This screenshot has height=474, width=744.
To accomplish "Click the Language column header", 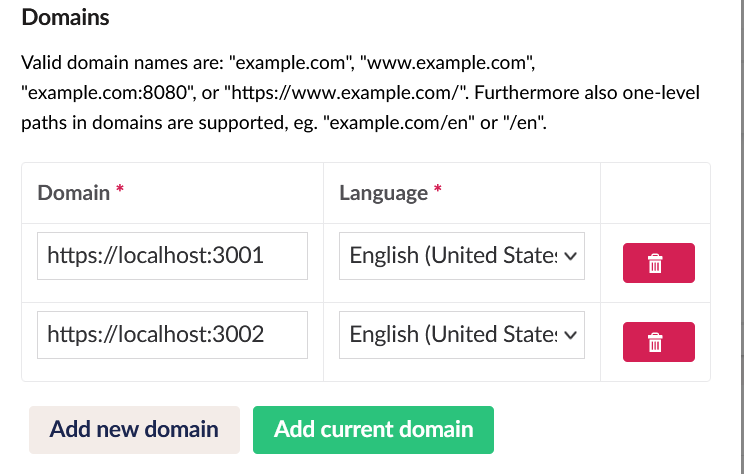I will [x=383, y=193].
